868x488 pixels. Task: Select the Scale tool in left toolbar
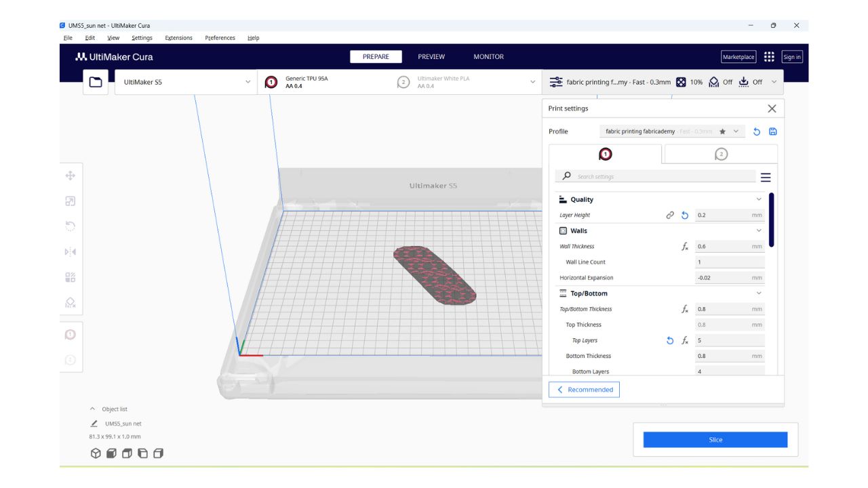click(x=71, y=201)
